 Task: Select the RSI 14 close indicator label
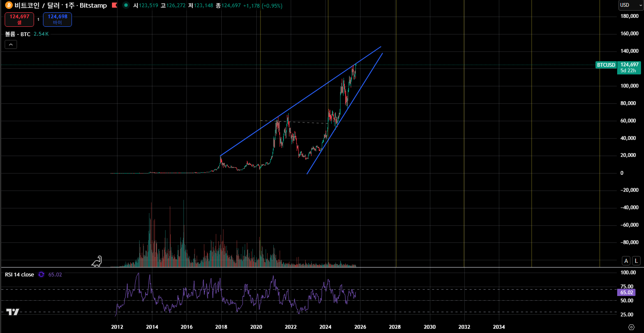coord(20,275)
